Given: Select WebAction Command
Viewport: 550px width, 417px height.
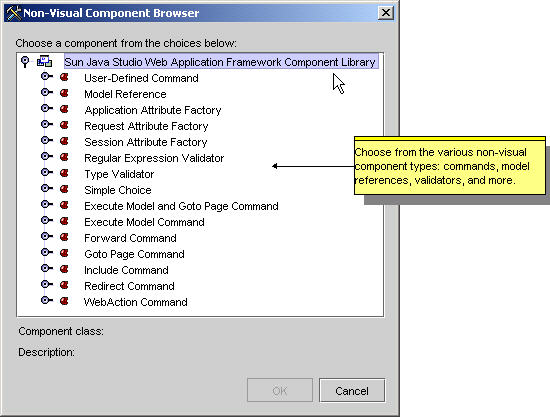Looking at the screenshot, I should (x=135, y=302).
